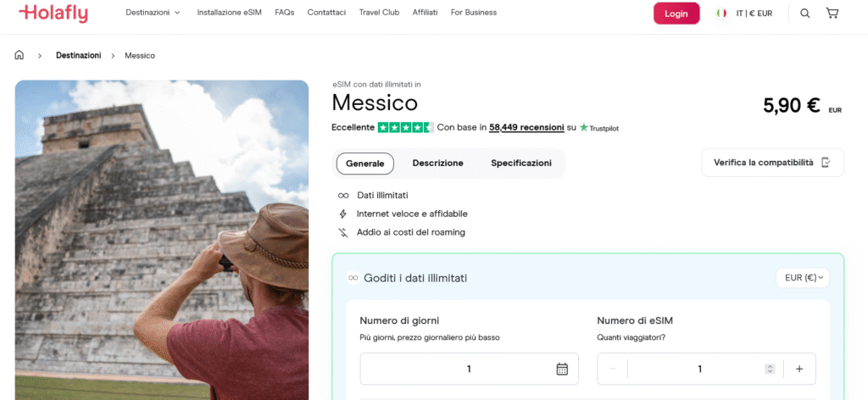This screenshot has width=868, height=400.
Task: Click the Mexico pyramid product photo
Action: click(x=162, y=240)
